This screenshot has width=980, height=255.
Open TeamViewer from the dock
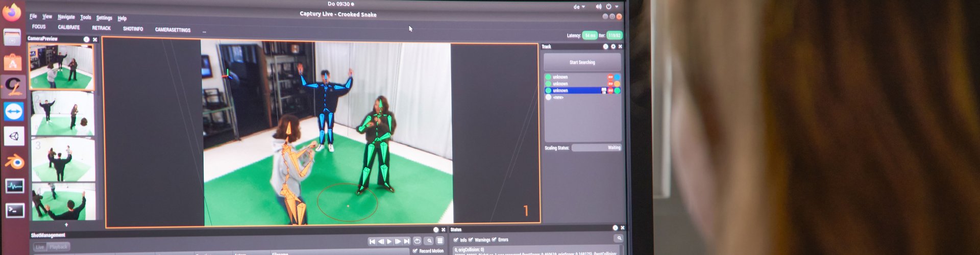[x=14, y=111]
